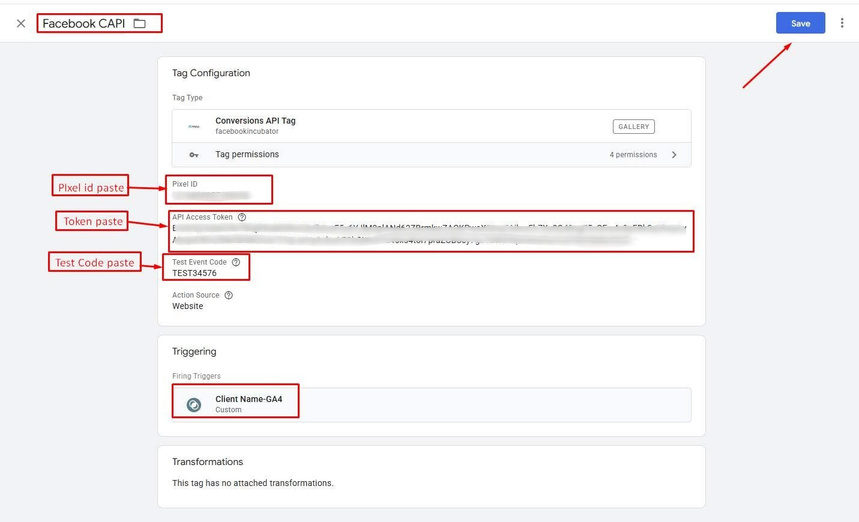Close the tag editor with the X icon

[21, 24]
